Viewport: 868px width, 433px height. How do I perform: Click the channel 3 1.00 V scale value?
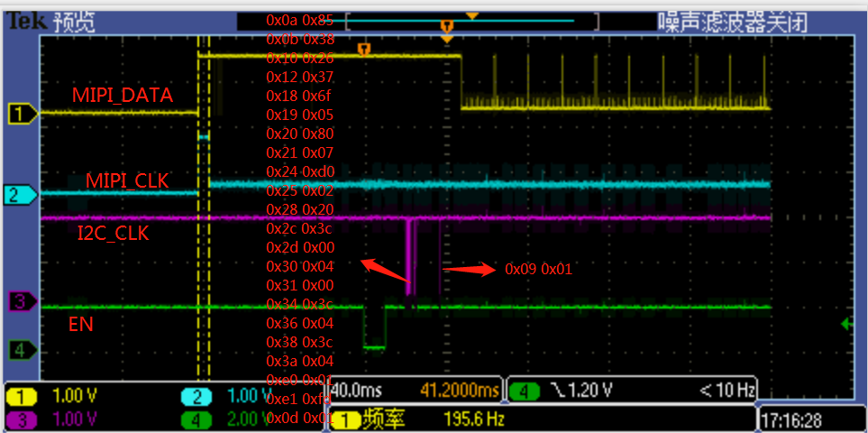tap(76, 419)
